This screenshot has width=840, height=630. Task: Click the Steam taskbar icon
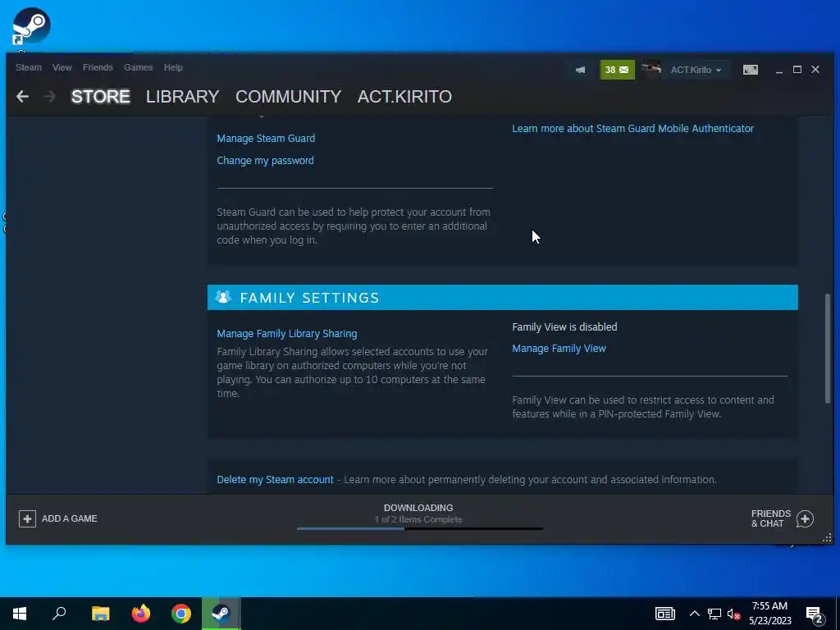221,614
